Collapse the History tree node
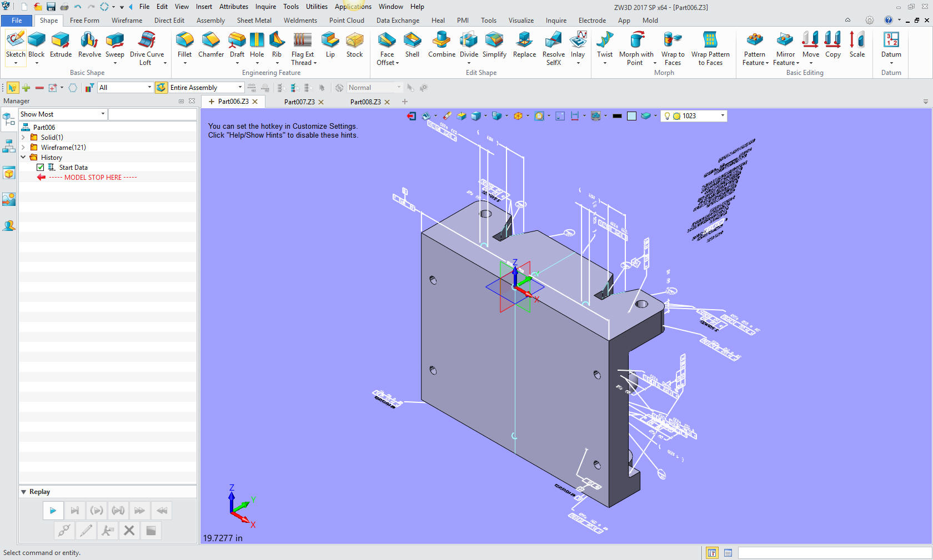This screenshot has width=933, height=560. tap(23, 158)
